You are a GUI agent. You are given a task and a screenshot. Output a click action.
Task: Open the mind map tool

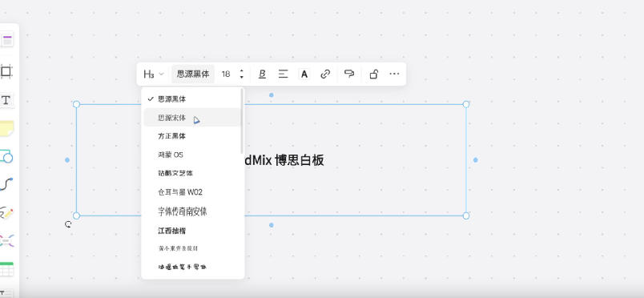tap(6, 241)
